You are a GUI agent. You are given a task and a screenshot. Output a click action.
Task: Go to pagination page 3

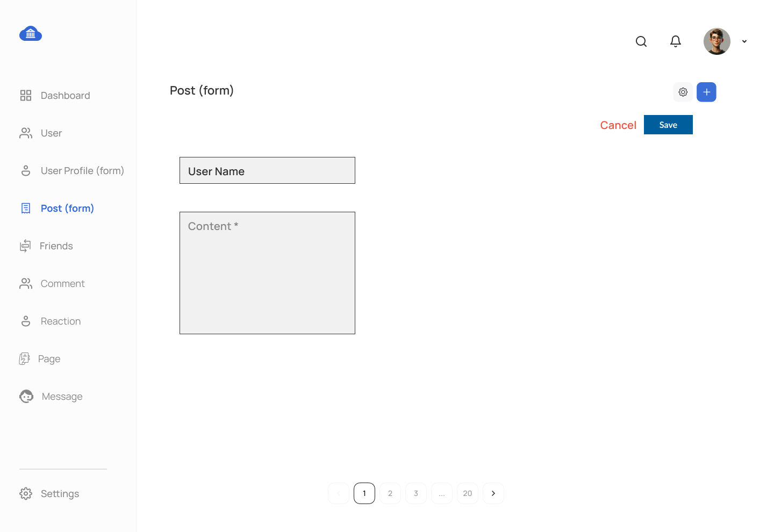pyautogui.click(x=416, y=493)
